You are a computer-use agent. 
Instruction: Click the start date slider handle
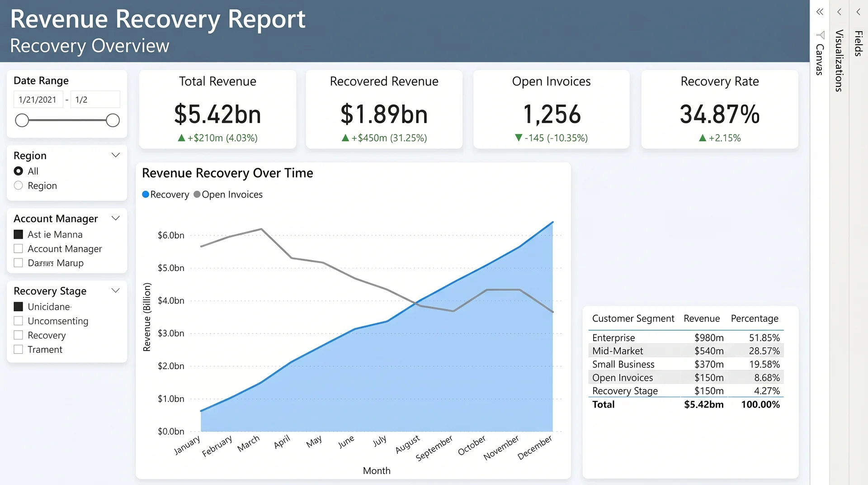pyautogui.click(x=22, y=120)
